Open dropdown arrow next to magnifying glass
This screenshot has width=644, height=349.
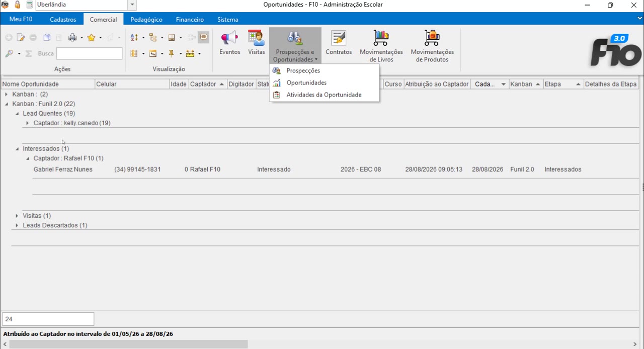(19, 53)
